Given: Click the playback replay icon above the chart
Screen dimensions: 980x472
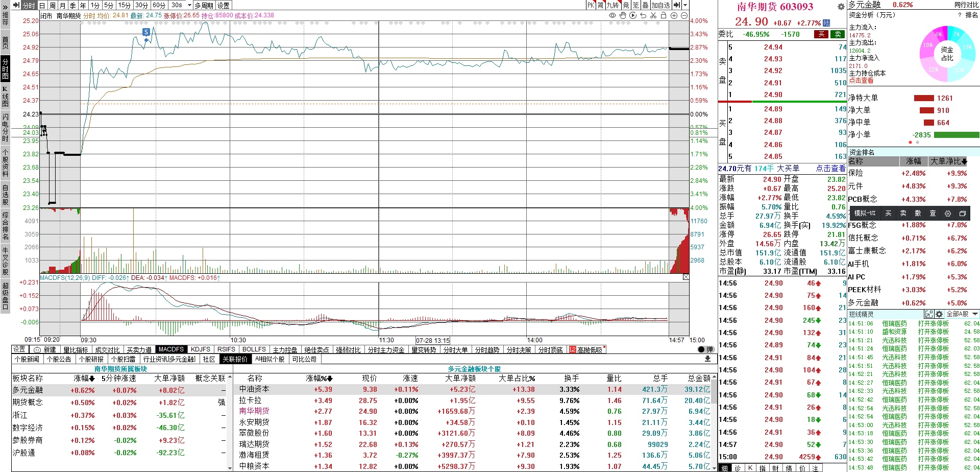Looking at the screenshot, I should 633,15.
